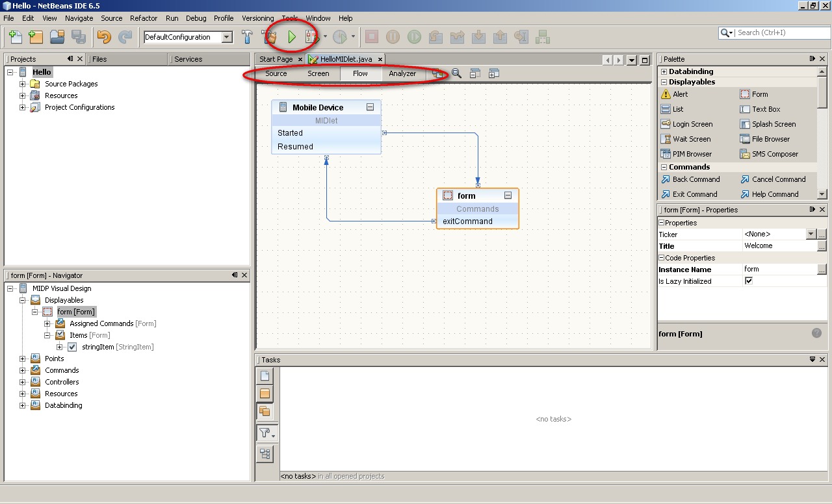This screenshot has width=832, height=504.
Task: Open the Versioning menu
Action: [257, 18]
